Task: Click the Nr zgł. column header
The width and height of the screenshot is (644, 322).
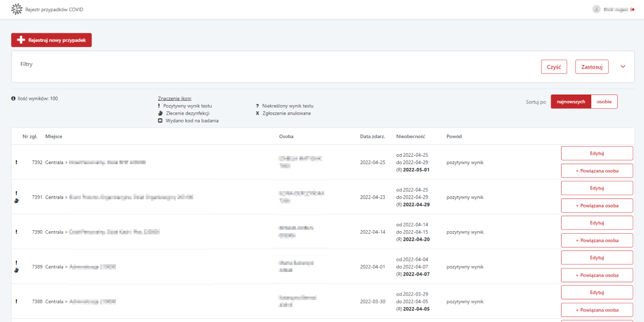Action: (29, 136)
